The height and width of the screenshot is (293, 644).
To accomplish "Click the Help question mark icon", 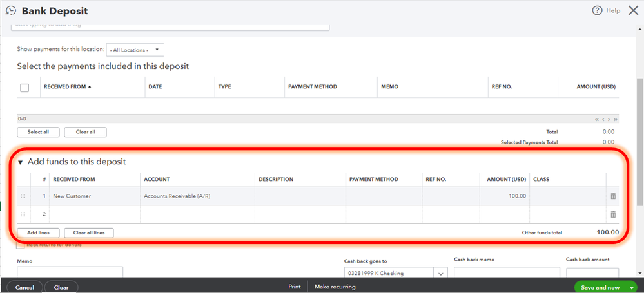I will tap(597, 11).
